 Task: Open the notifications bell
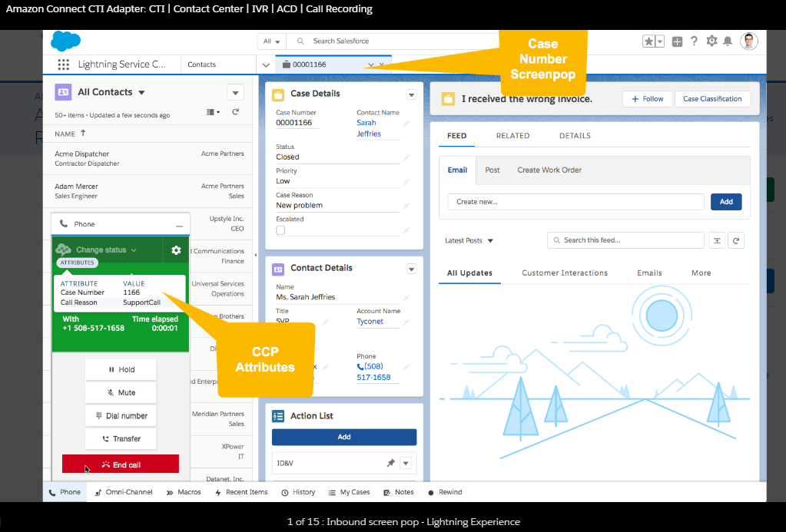click(x=728, y=41)
